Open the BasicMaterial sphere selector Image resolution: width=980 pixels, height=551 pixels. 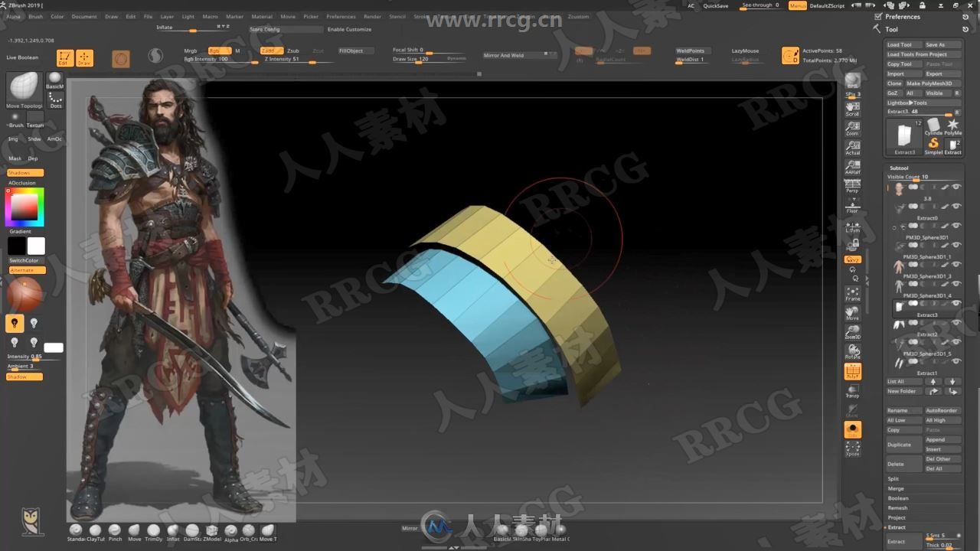[x=55, y=80]
